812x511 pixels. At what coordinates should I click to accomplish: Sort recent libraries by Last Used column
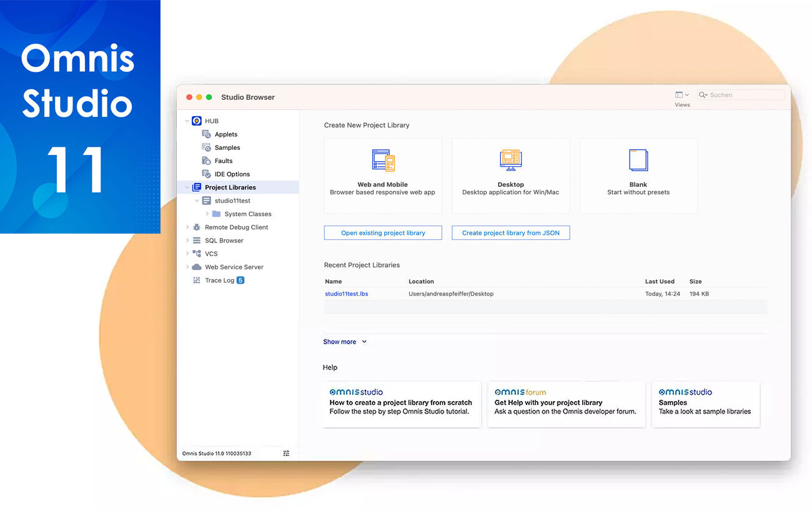click(660, 281)
